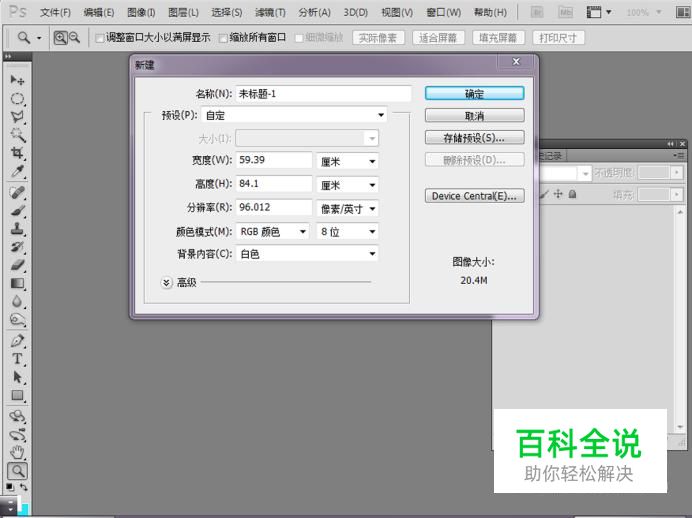692x518 pixels.
Task: Select the Polygonal Lasso tool
Action: pyautogui.click(x=17, y=117)
